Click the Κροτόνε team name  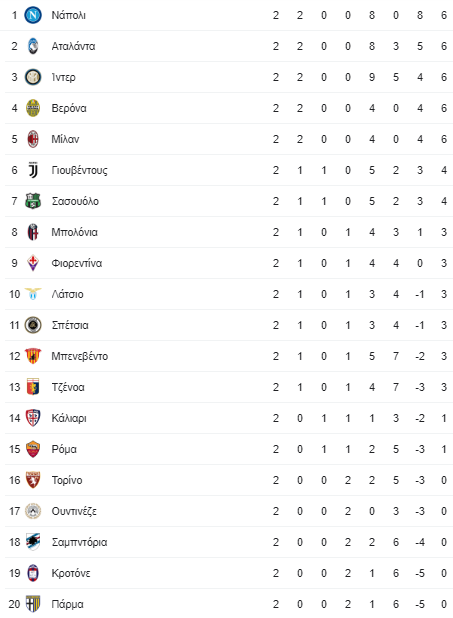[x=71, y=573]
